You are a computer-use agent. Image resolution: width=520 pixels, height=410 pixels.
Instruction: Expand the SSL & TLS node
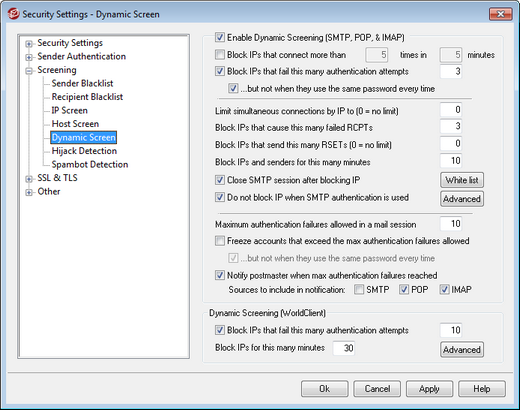[29, 179]
